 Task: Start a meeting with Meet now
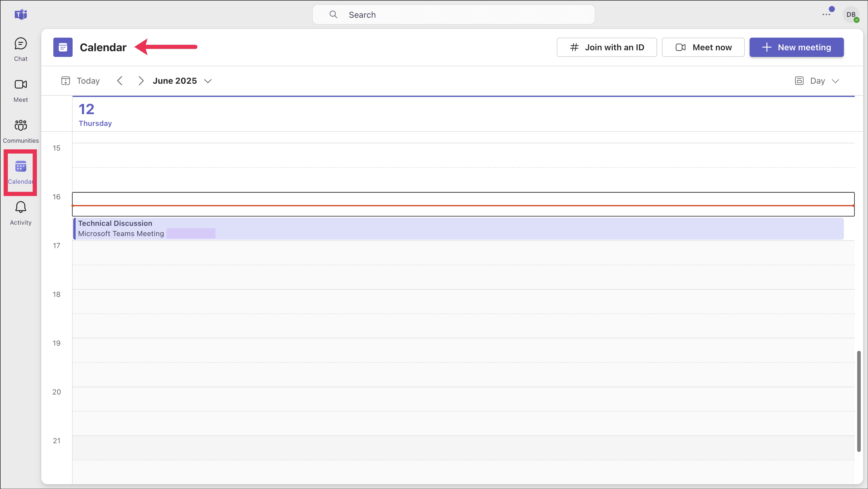coord(703,47)
